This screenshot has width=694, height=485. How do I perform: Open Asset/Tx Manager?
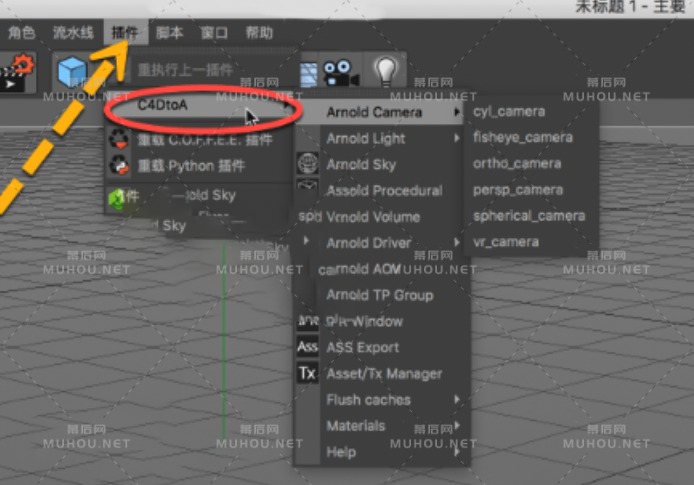pyautogui.click(x=383, y=374)
